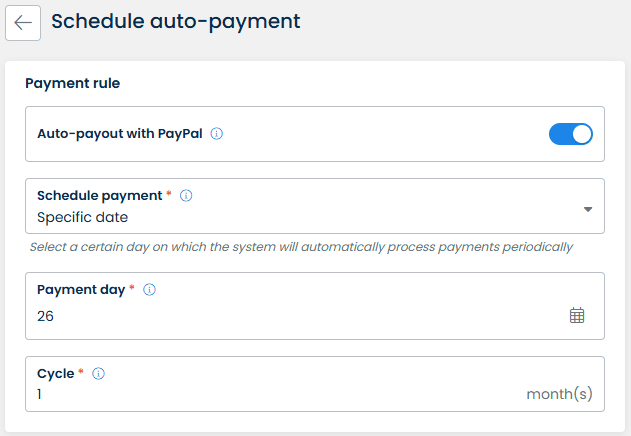The image size is (631, 436).
Task: Disable the Auto-payout with PayPal switch
Action: pos(571,133)
